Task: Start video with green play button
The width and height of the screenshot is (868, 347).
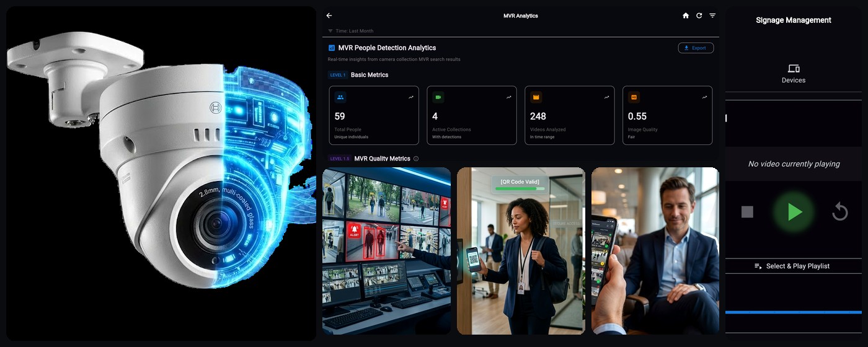Action: click(x=794, y=213)
